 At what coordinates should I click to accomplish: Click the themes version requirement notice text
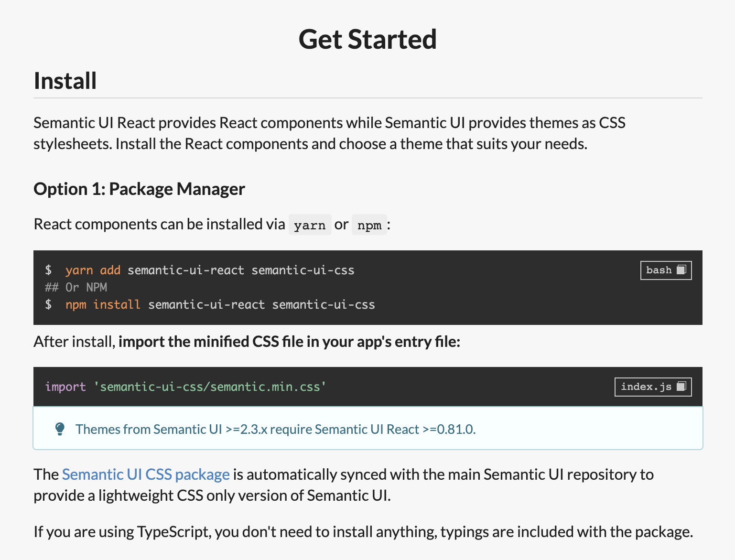(x=275, y=430)
